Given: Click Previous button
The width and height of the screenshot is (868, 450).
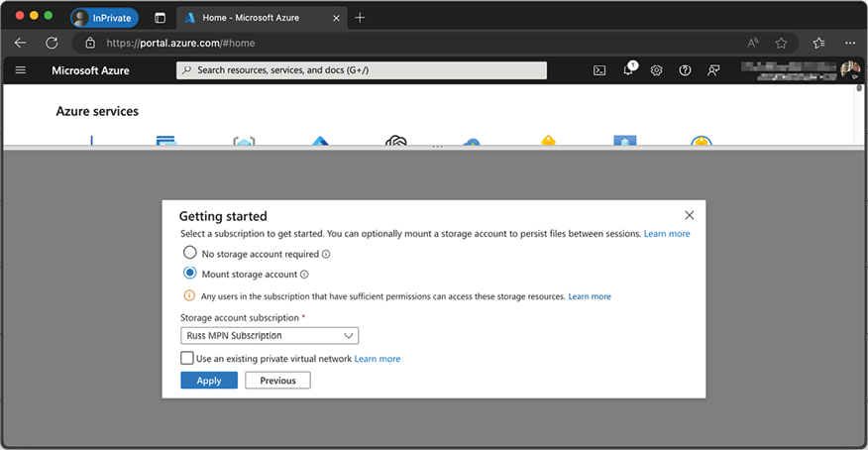Looking at the screenshot, I should point(277,381).
